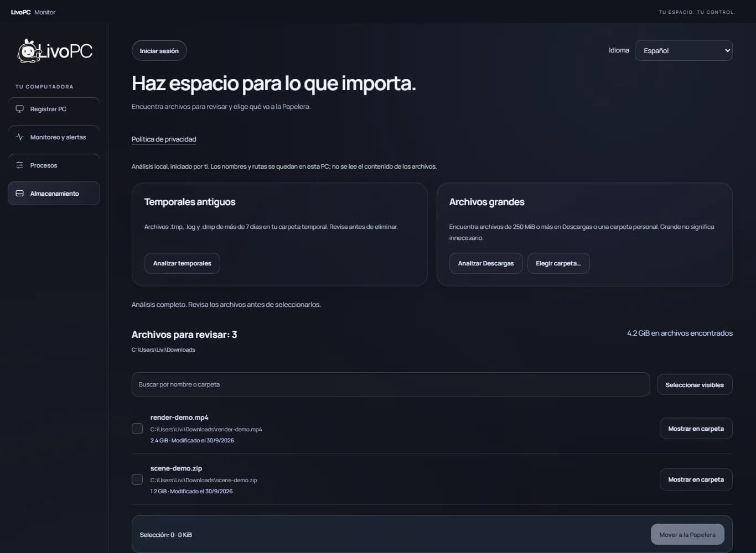Viewport: 756px width, 553px height.
Task: Click the drive icon beside Almacenamiento
Action: tap(20, 194)
